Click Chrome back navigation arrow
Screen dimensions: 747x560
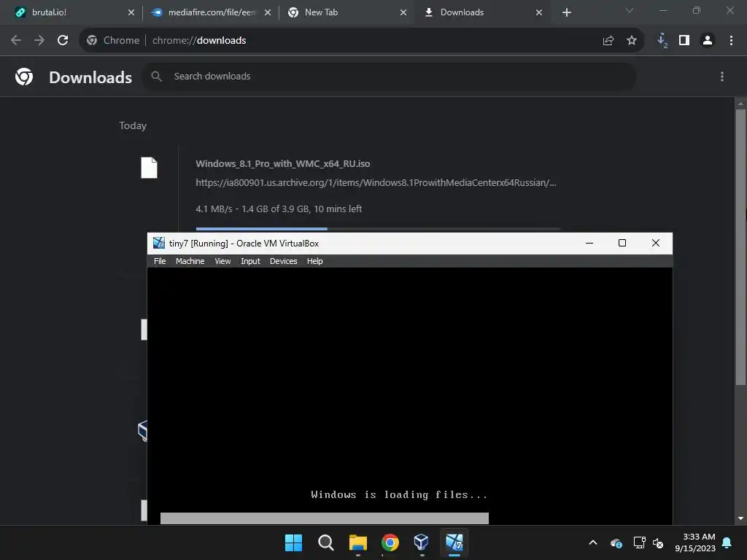coord(16,41)
